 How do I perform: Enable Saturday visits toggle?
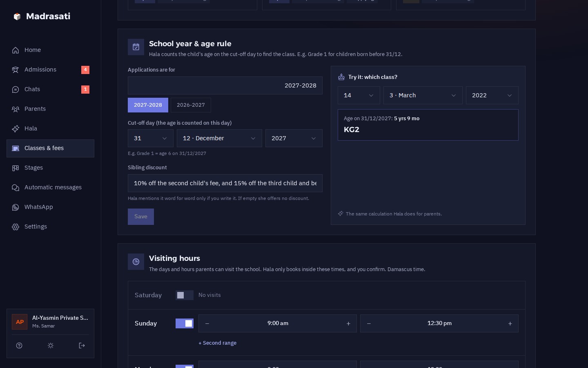(x=185, y=295)
